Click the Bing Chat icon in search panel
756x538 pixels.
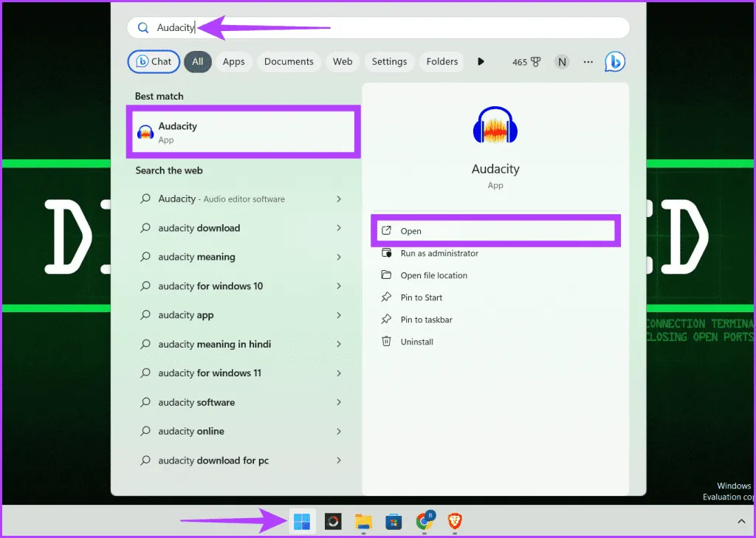[x=614, y=62]
